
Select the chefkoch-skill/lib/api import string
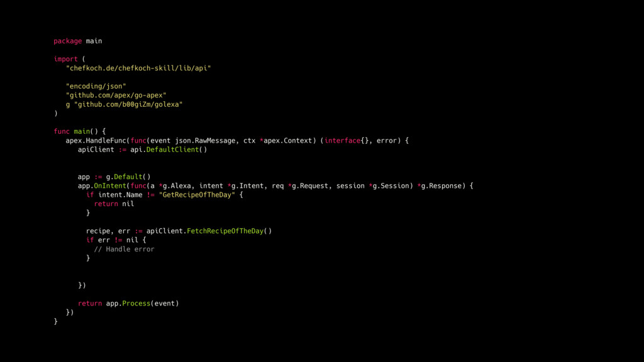tap(138, 68)
